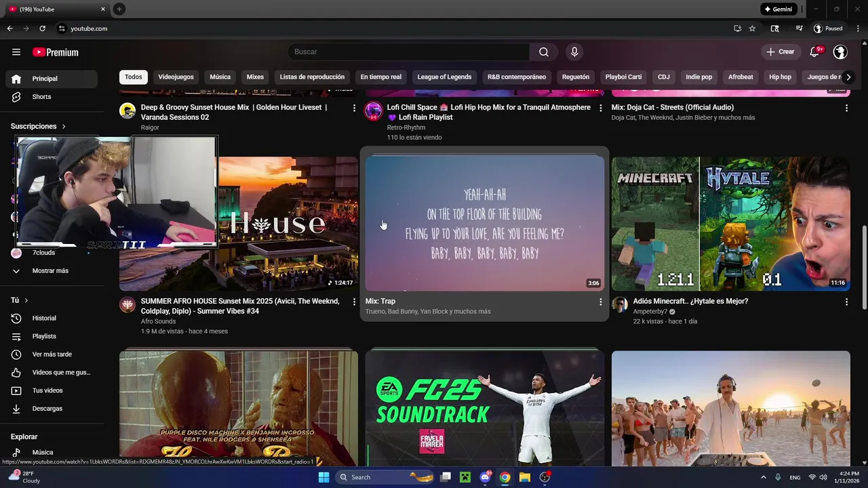Select the Videojuegos filter chip
This screenshot has height=488, width=868.
click(176, 77)
